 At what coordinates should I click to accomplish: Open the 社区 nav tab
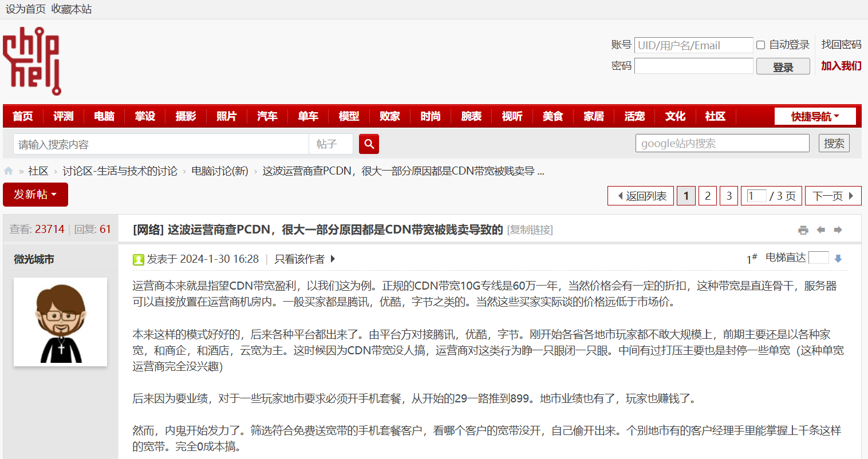point(715,116)
